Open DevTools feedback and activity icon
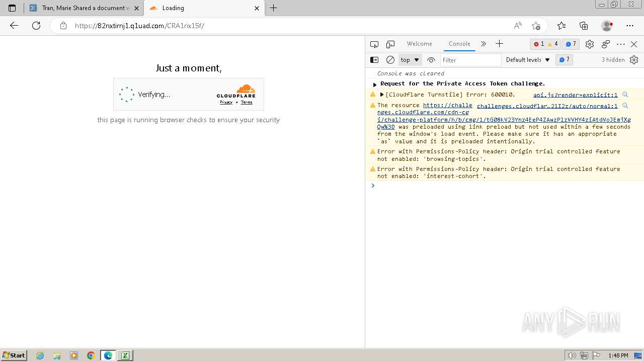This screenshot has width=644, height=362. (x=606, y=44)
